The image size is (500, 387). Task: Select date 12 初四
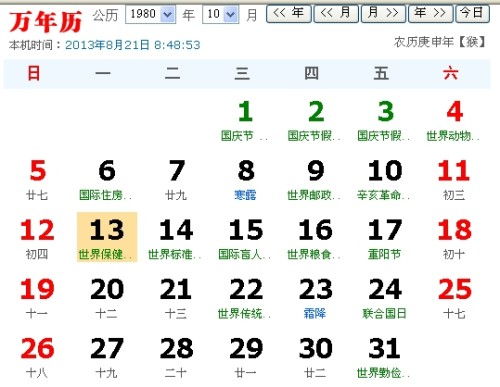37,239
